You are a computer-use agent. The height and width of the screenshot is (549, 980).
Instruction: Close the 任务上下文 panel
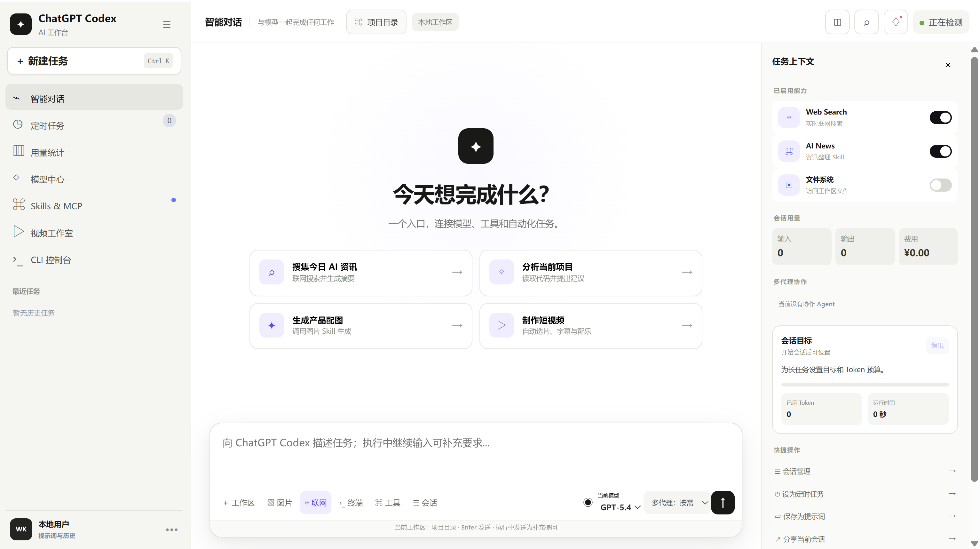(x=948, y=65)
